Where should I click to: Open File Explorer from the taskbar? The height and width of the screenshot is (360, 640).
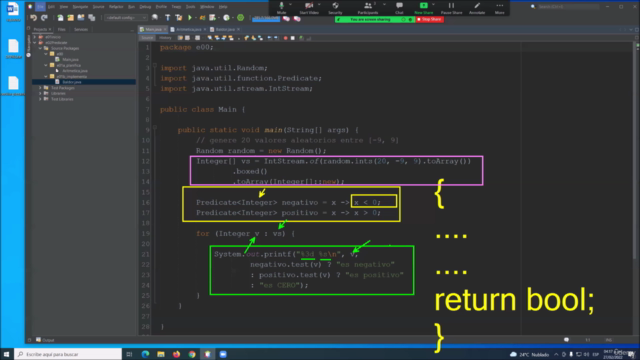161,354
